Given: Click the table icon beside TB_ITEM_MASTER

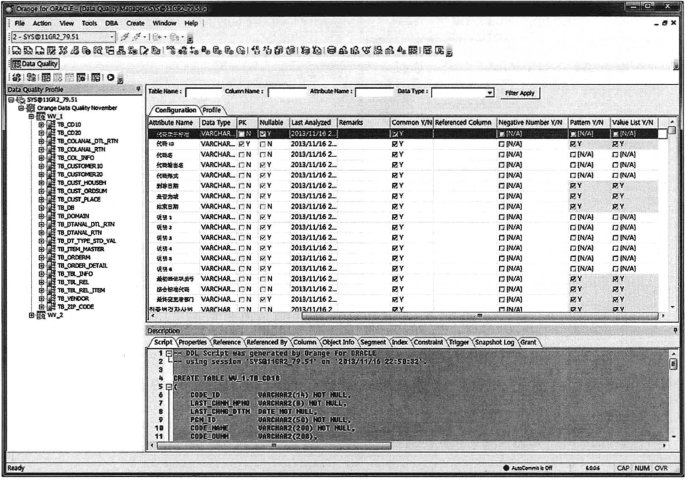Looking at the screenshot, I should [x=51, y=249].
